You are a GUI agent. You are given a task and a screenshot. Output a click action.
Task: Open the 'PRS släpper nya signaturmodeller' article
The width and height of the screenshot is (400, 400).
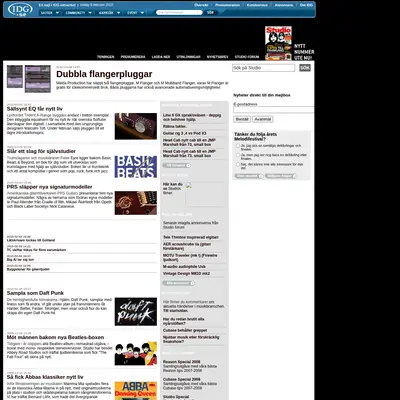tap(49, 187)
